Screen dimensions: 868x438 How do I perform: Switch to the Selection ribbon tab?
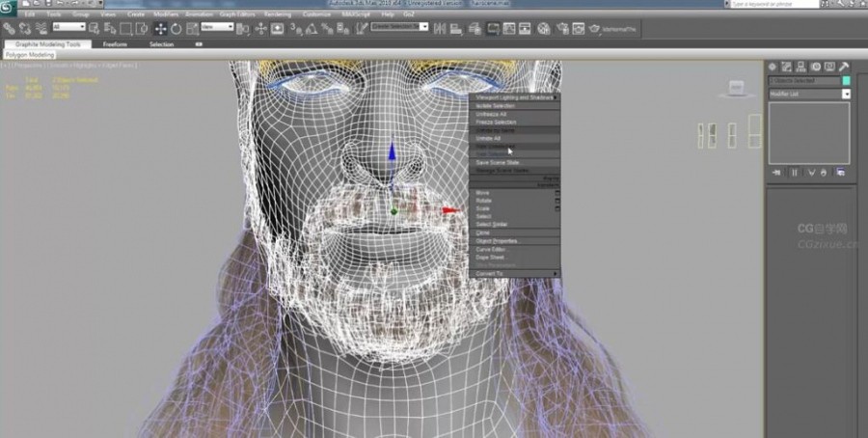tap(162, 44)
